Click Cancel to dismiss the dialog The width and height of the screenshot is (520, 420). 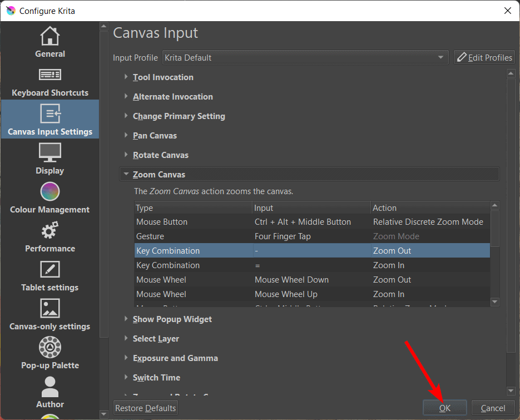pyautogui.click(x=493, y=408)
